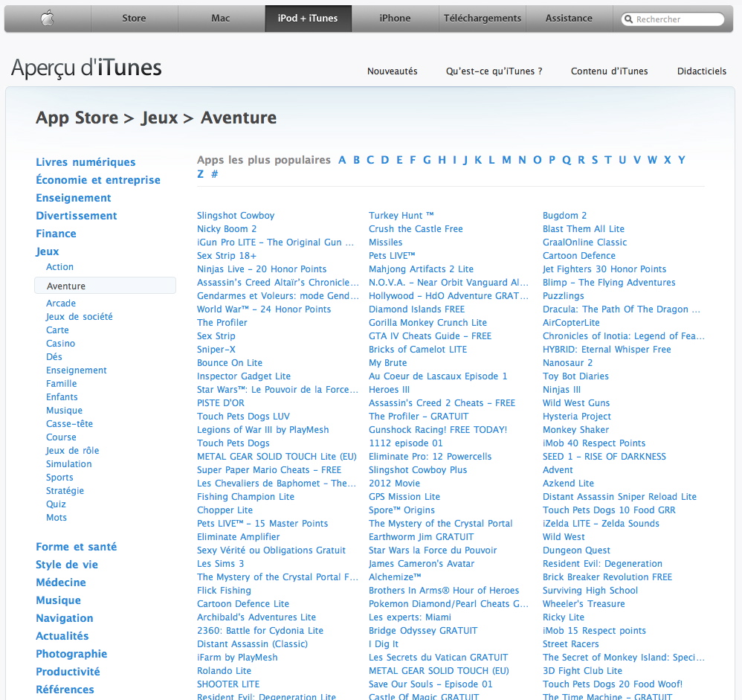This screenshot has width=742, height=700.
Task: Open Qu'est-ce qu'iTunes ? page
Action: coord(494,71)
